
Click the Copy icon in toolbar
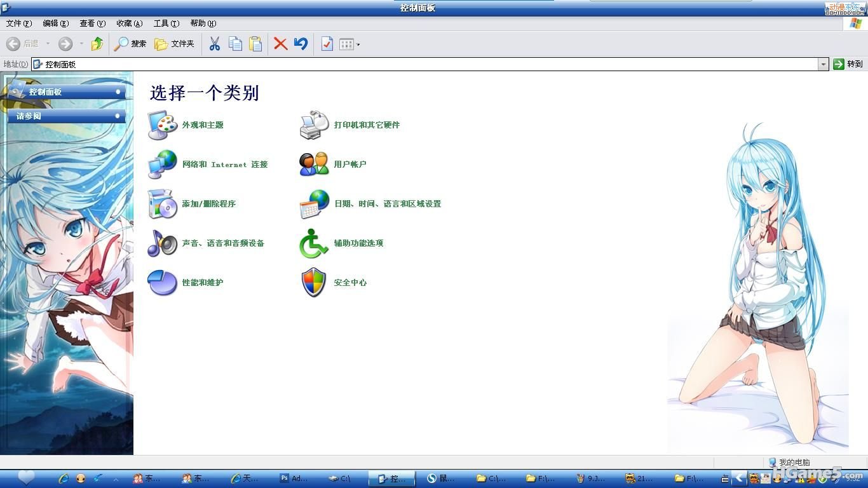235,44
